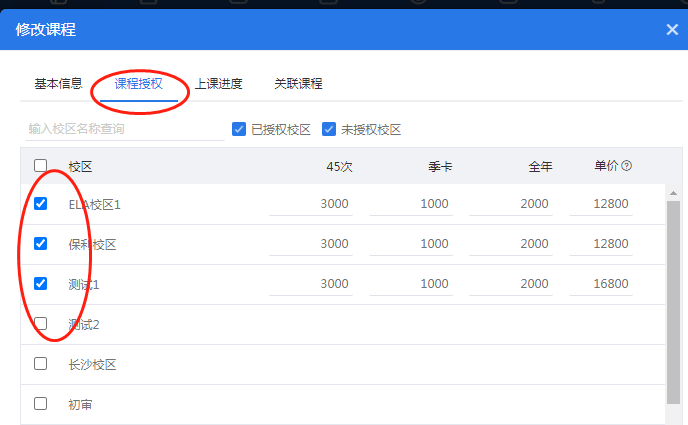Check the 测试2 checkbox
Screen dimensions: 688x425
point(40,324)
